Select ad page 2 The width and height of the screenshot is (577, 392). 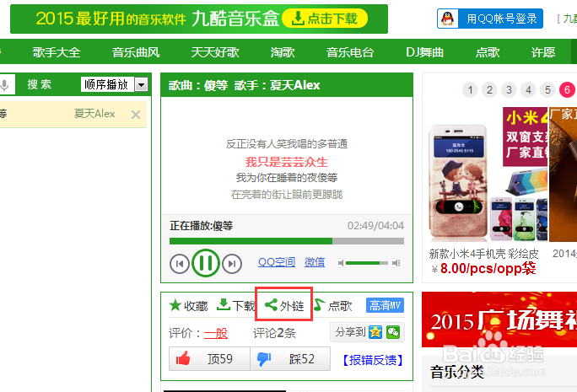[x=489, y=89]
